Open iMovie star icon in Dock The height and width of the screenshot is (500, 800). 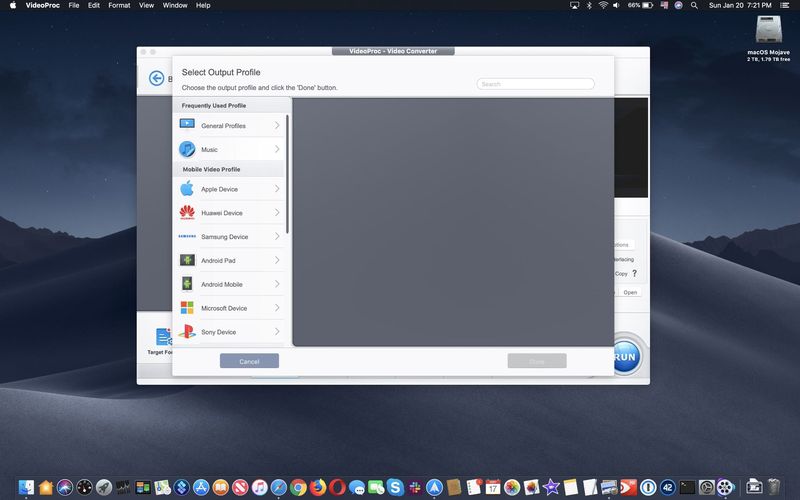[551, 487]
